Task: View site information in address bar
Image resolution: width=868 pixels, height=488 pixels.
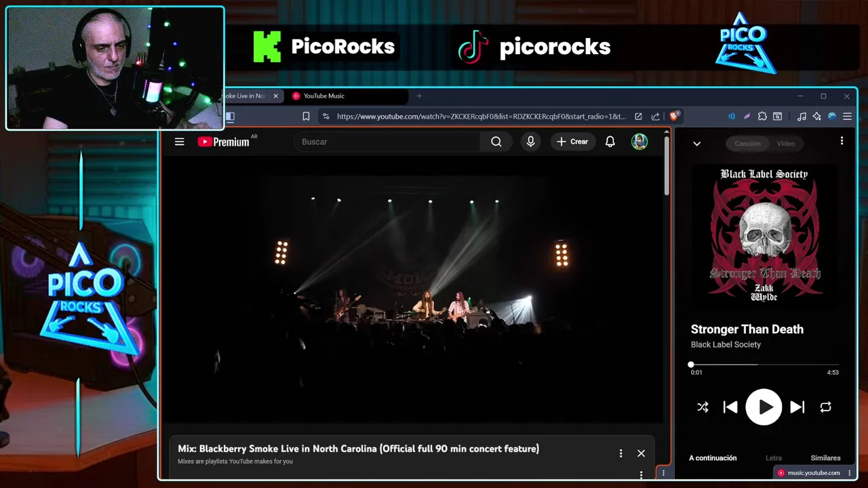Action: point(326,117)
